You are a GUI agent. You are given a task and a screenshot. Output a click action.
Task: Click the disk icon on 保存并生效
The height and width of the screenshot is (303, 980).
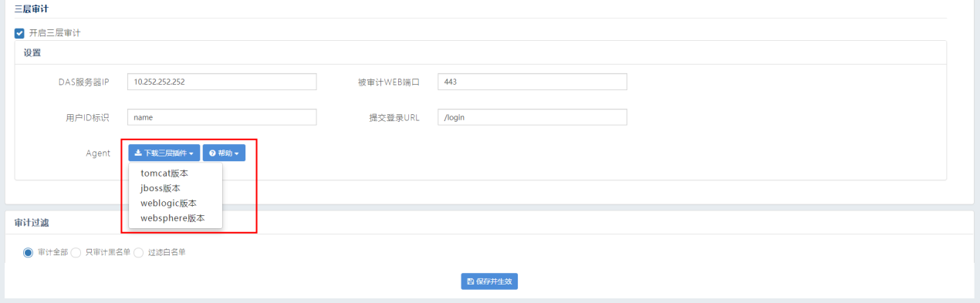pos(471,281)
